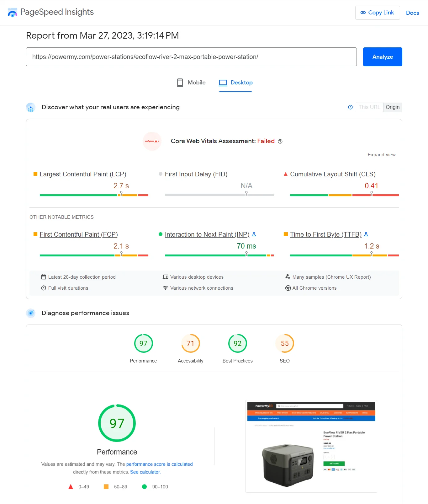Viewport: 428px width, 504px height.
Task: Click the stopwatch icon beside Full visit durations
Action: coord(44,288)
